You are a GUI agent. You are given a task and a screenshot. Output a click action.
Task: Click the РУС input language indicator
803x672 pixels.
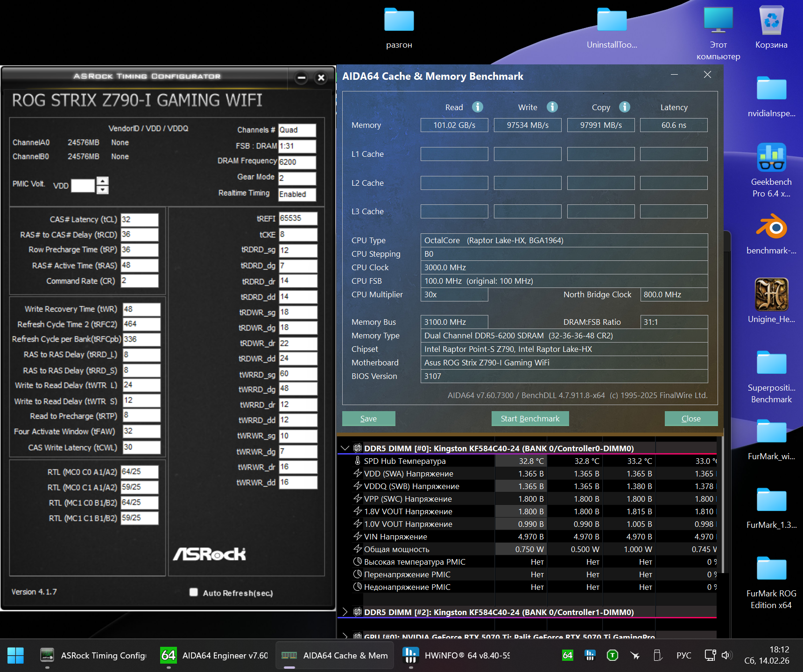click(684, 655)
